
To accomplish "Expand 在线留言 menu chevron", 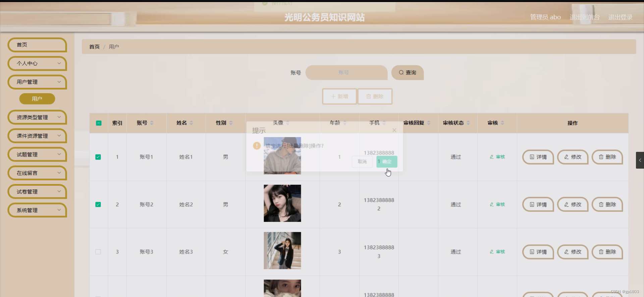I will click(x=59, y=173).
